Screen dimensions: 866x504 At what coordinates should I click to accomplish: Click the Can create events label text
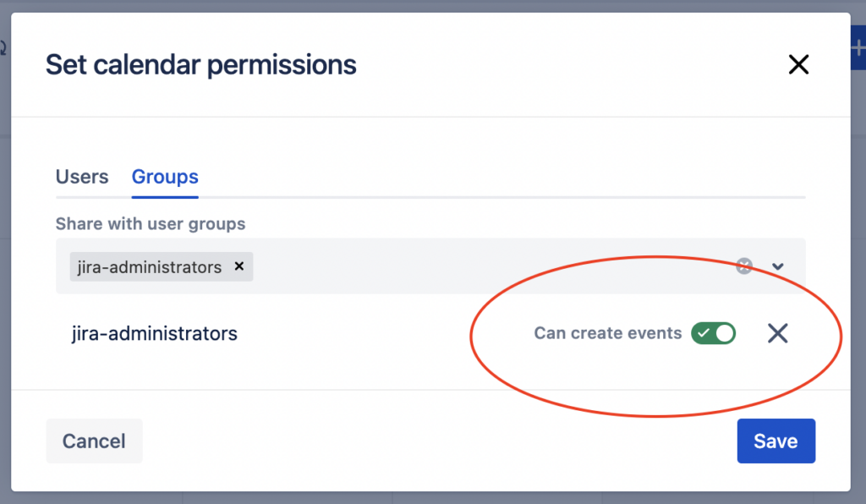point(607,333)
